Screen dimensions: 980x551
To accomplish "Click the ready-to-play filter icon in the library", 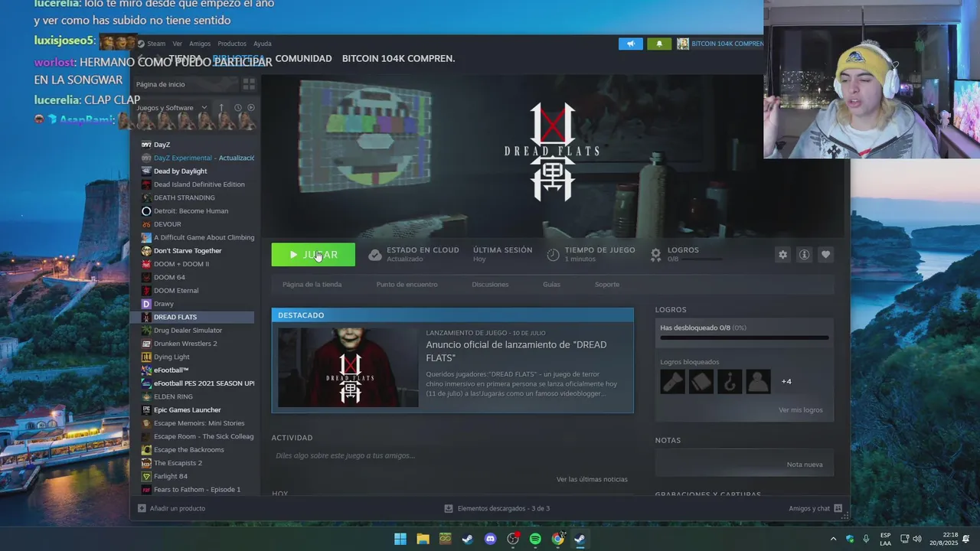I will coord(250,108).
